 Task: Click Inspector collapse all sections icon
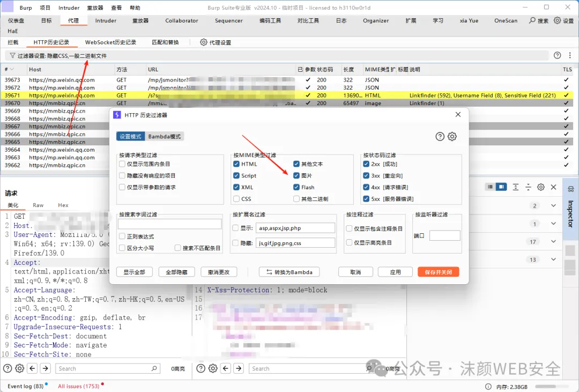tap(528, 187)
